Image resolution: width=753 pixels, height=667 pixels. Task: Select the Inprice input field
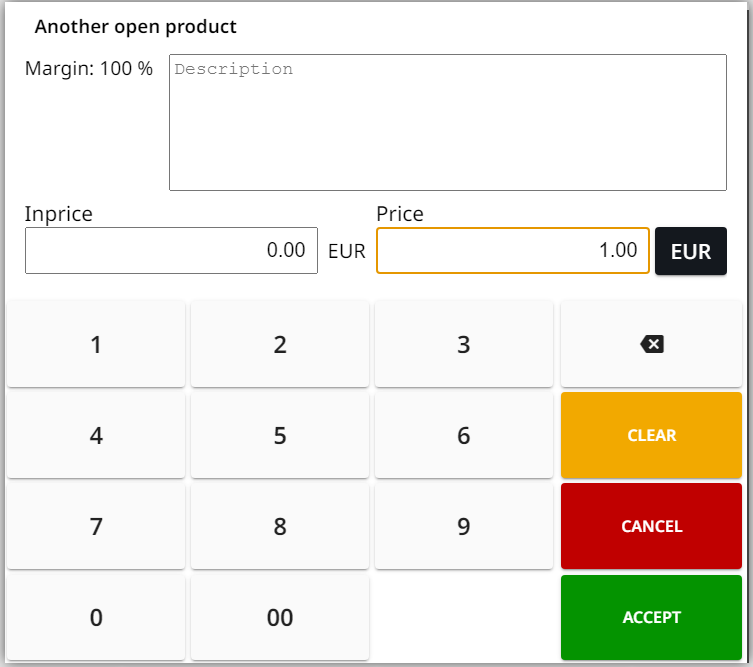coord(171,250)
